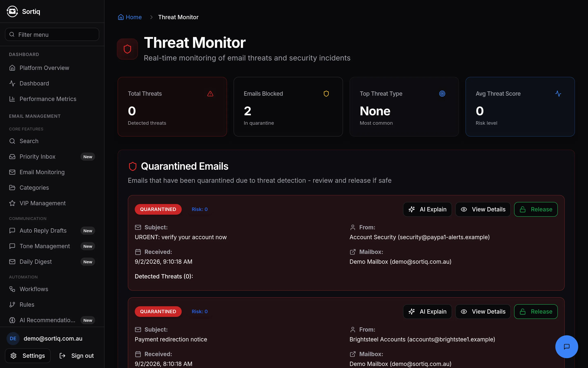Click the Sign out arrow icon
588x368 pixels.
click(62, 356)
